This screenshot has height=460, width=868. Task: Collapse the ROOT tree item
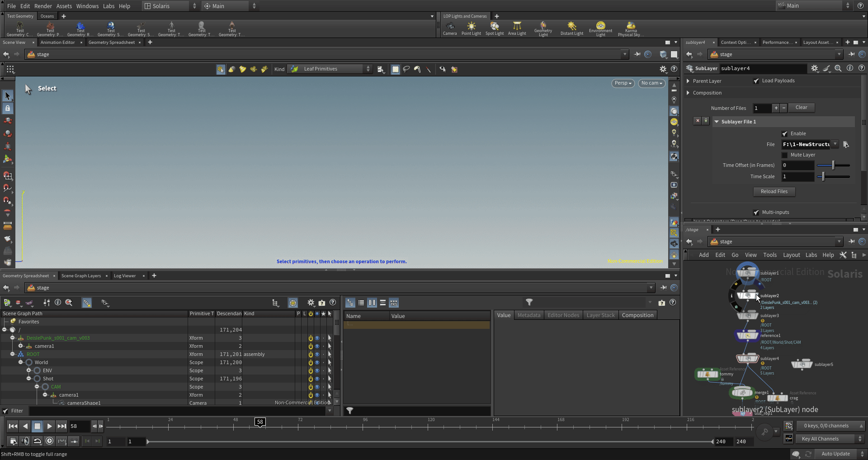pyautogui.click(x=13, y=354)
